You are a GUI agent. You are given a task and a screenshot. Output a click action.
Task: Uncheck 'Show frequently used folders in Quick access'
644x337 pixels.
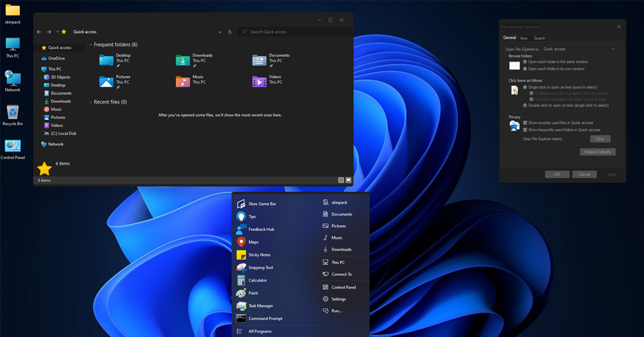525,130
